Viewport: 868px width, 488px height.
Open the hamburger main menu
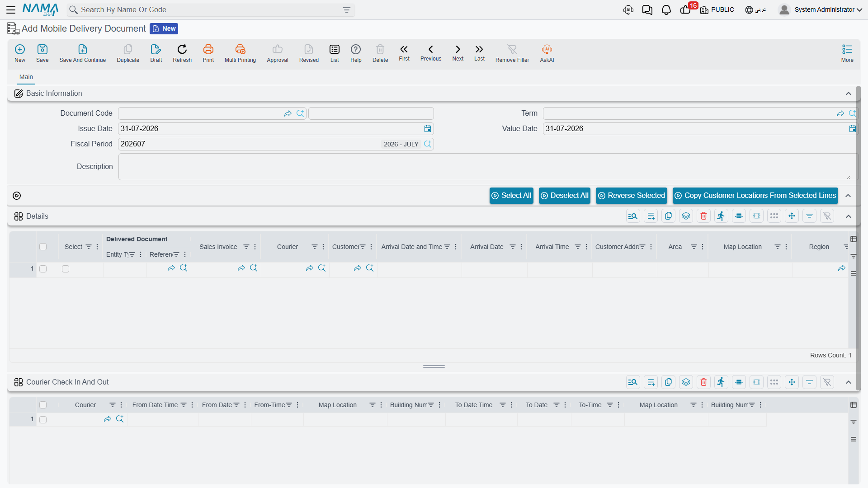coord(11,10)
